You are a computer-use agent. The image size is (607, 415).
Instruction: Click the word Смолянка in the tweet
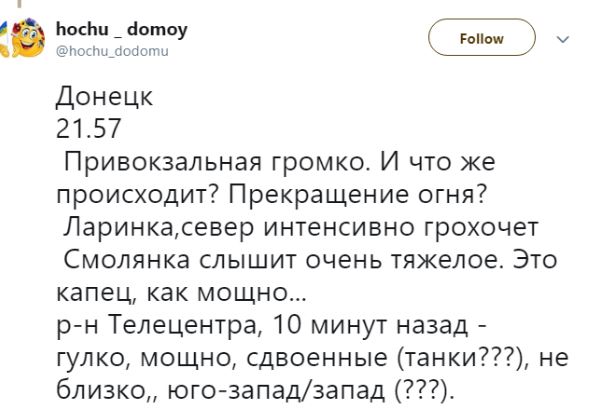point(127,259)
